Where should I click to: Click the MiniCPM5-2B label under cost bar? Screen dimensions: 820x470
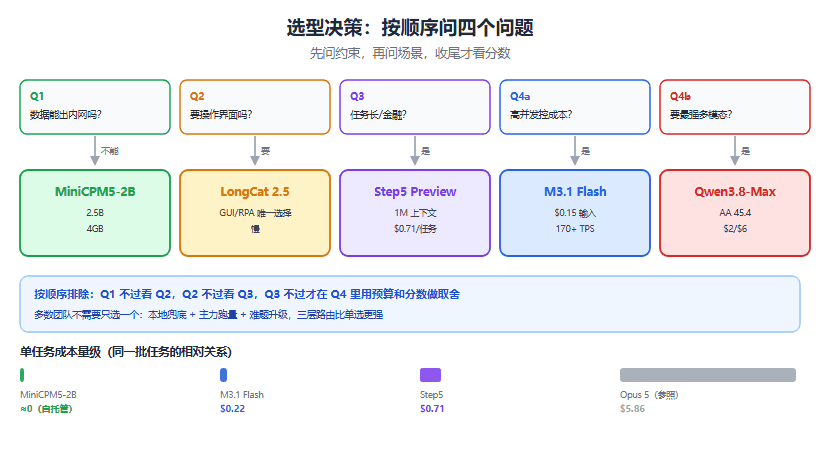tap(48, 395)
